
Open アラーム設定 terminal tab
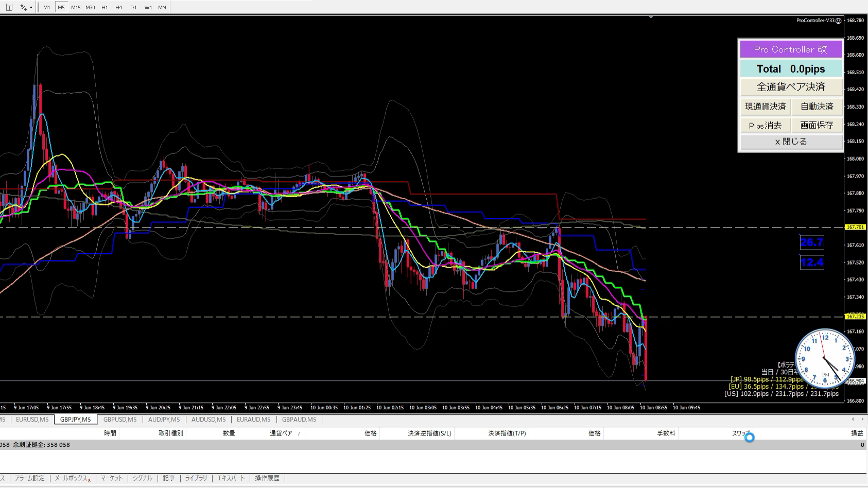point(30,478)
